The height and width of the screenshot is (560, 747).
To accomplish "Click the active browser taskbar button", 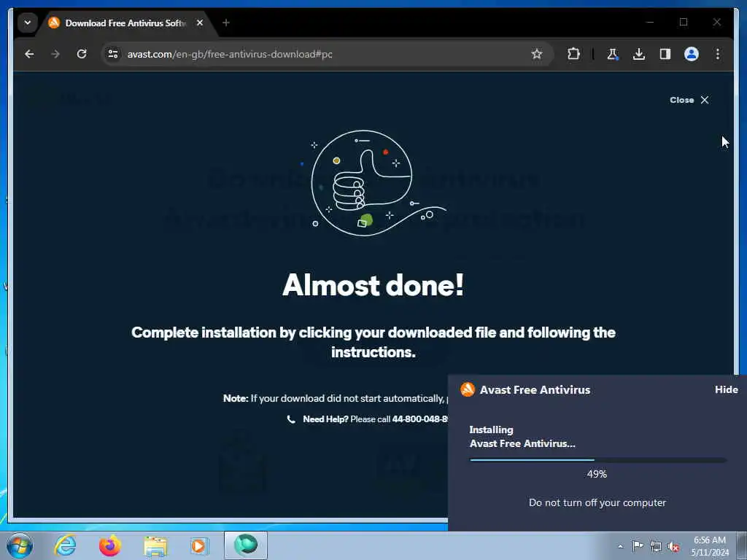I will tap(246, 545).
